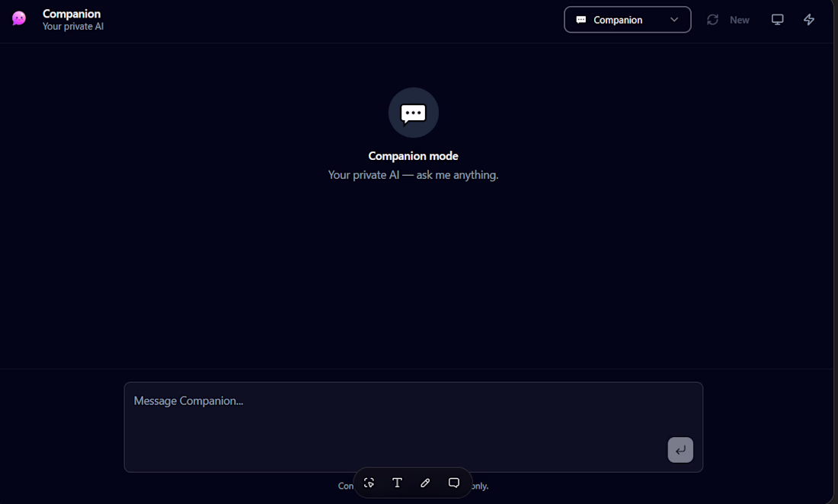Select the screen capture selection tool
The height and width of the screenshot is (504, 838).
(x=369, y=483)
